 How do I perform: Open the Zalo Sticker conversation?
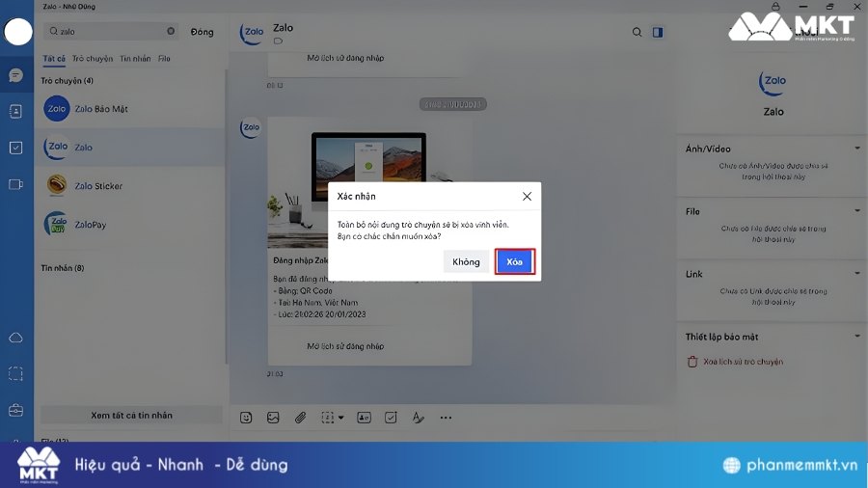click(x=130, y=186)
